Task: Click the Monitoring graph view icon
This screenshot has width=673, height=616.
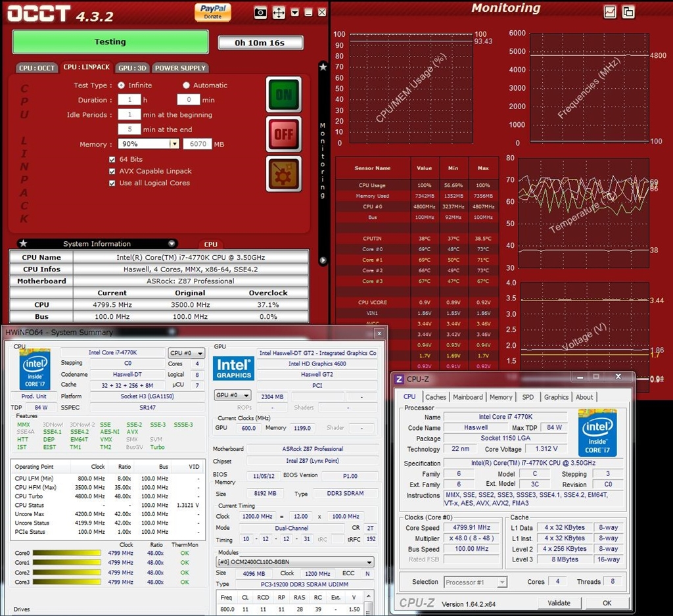Action: [609, 12]
